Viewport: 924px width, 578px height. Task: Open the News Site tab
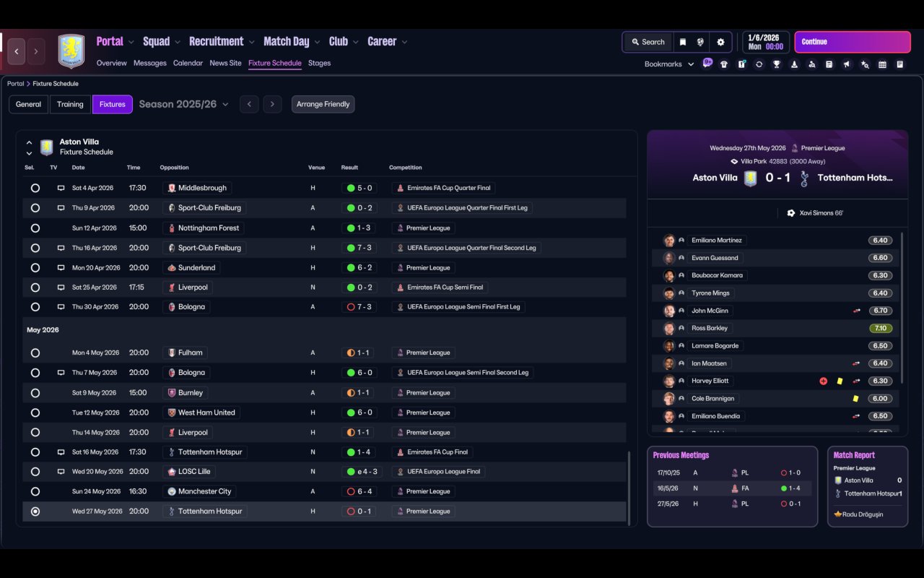225,63
